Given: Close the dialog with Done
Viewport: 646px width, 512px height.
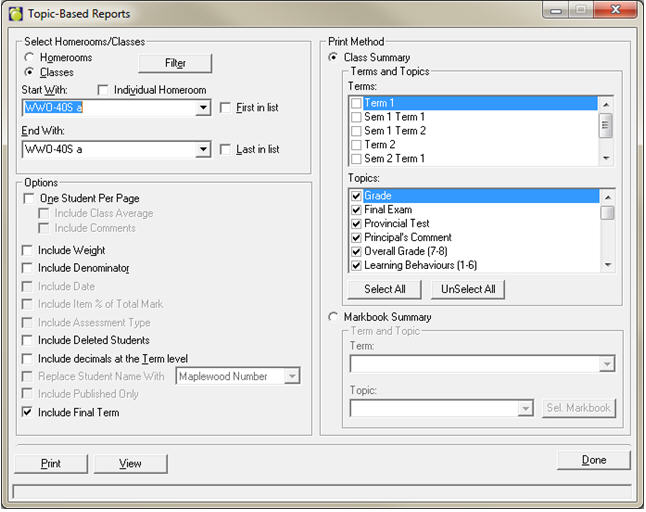Looking at the screenshot, I should tap(594, 460).
